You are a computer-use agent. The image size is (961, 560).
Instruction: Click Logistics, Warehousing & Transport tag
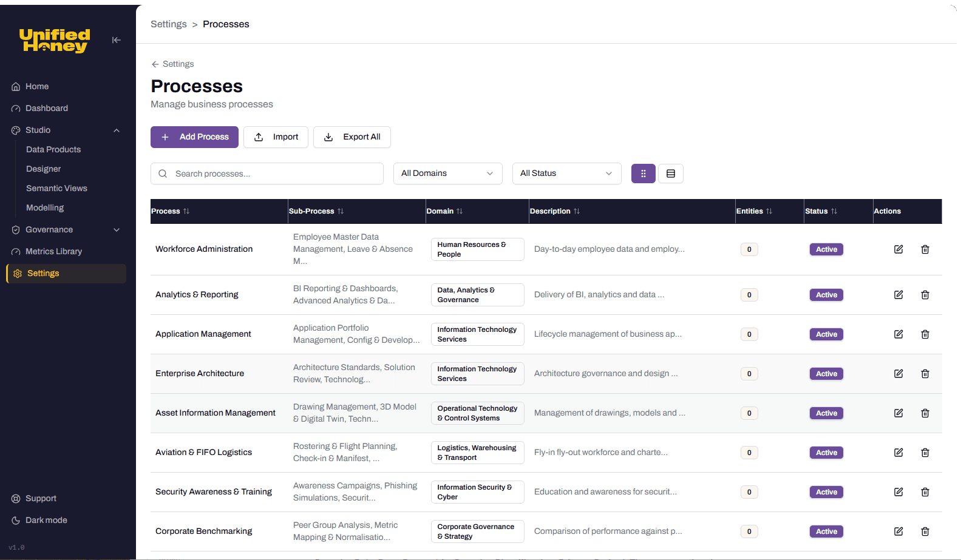coord(478,453)
